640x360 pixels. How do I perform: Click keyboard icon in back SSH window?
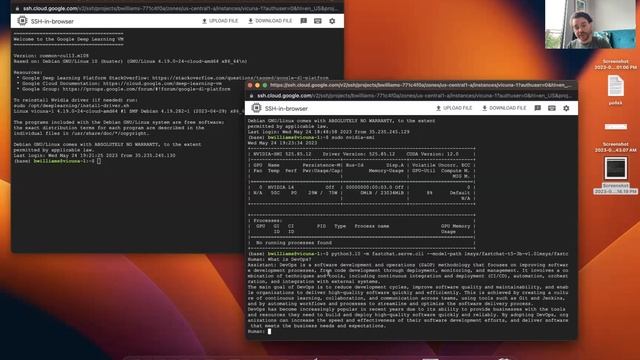pyautogui.click(x=318, y=21)
